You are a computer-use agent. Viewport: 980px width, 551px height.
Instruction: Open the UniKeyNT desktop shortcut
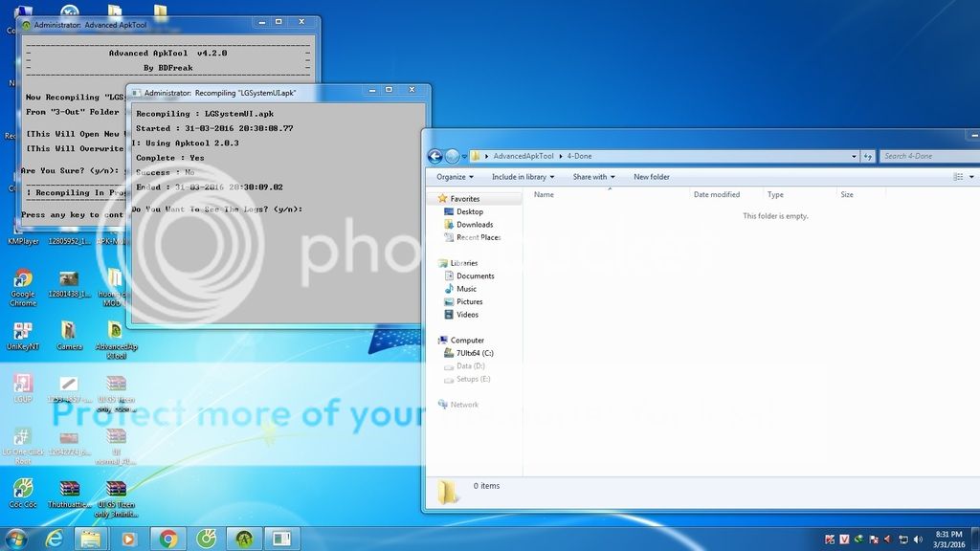(x=23, y=336)
